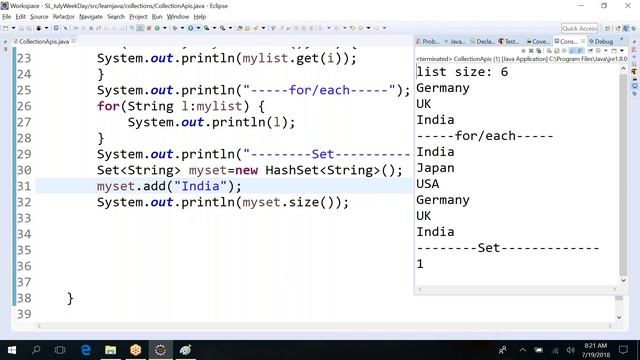Switch to the Debug view tab
The width and height of the screenshot is (640, 360).
point(601,42)
